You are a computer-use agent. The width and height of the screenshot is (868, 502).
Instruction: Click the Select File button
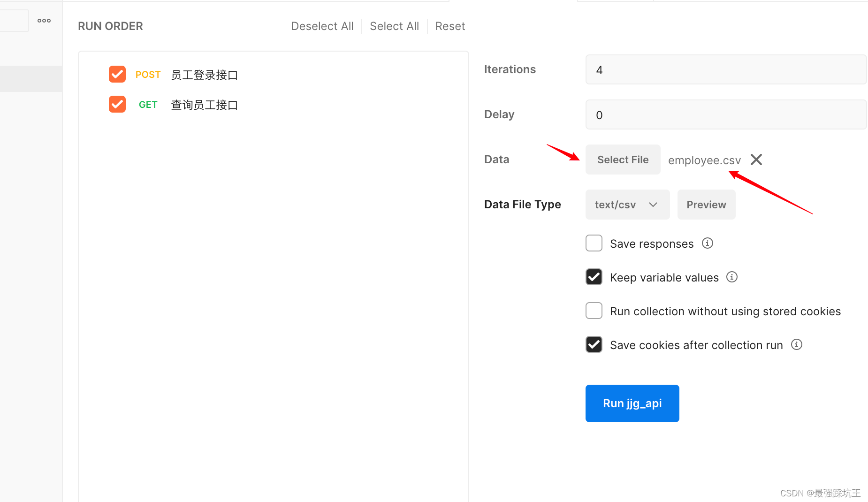pos(623,160)
